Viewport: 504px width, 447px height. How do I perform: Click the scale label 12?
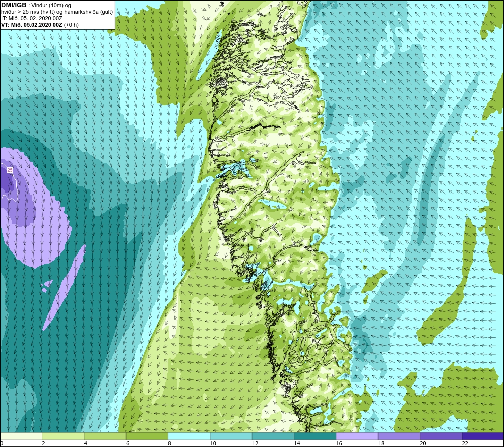point(255,443)
